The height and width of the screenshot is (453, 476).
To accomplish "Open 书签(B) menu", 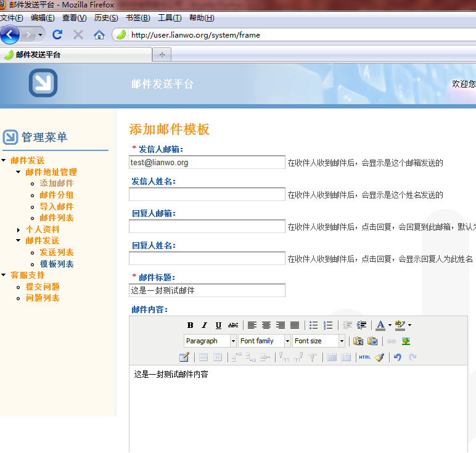I will pos(138,18).
